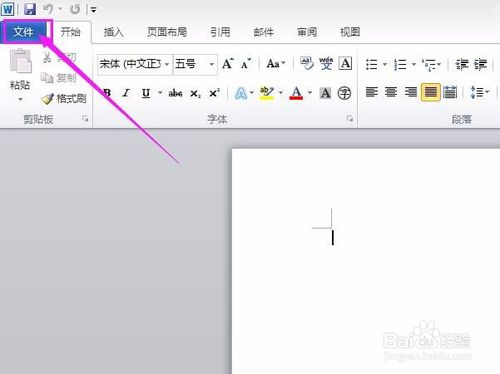
Task: Align text left
Action: click(x=372, y=92)
